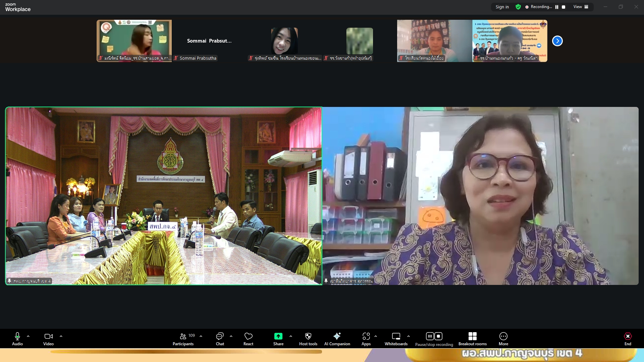Click the Sign in button
644x362 pixels.
coord(502,7)
